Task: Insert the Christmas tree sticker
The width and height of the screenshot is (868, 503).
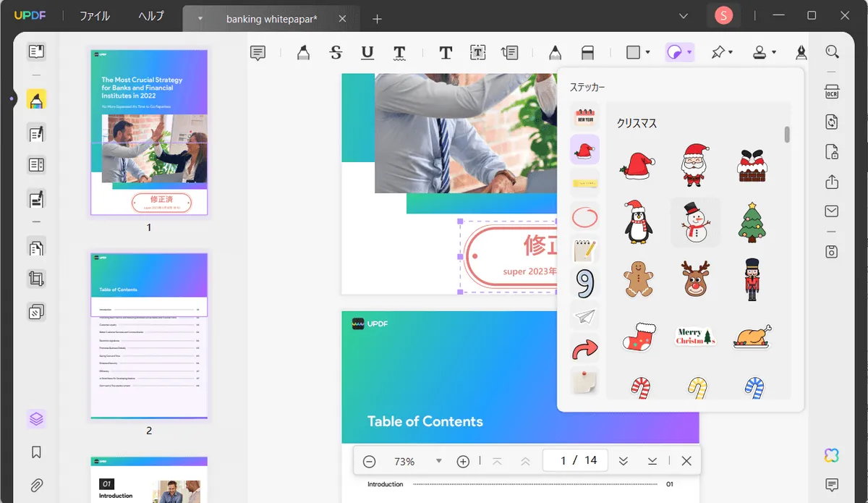Action: tap(752, 222)
